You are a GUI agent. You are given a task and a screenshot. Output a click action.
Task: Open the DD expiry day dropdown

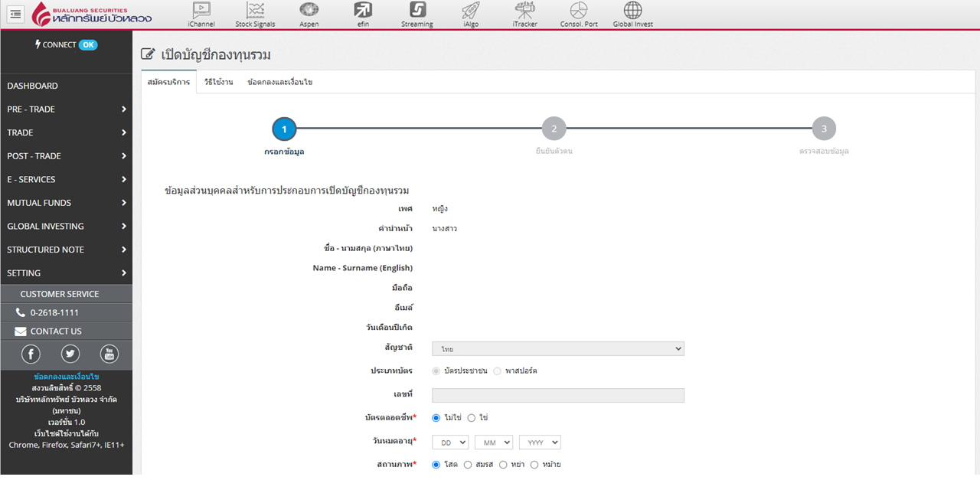449,442
